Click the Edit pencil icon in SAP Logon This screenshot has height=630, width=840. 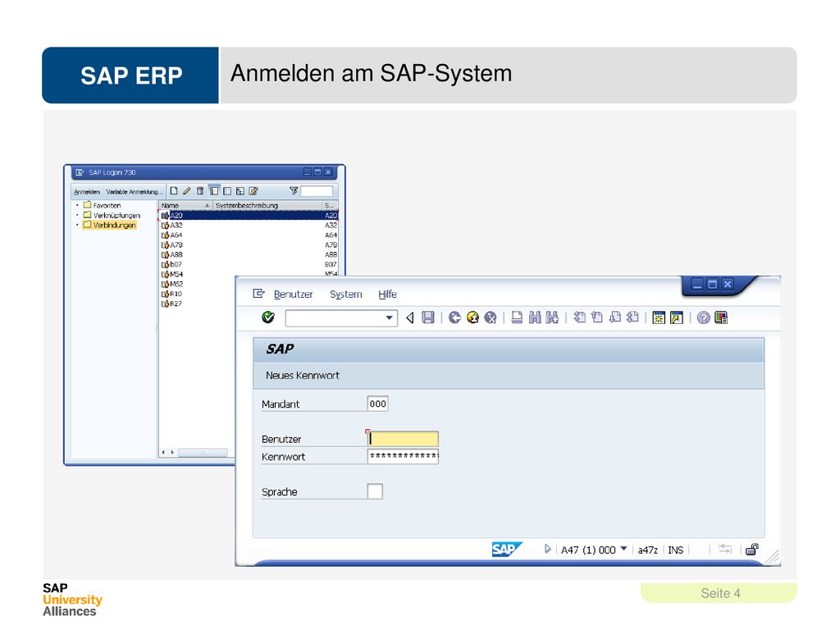click(186, 190)
